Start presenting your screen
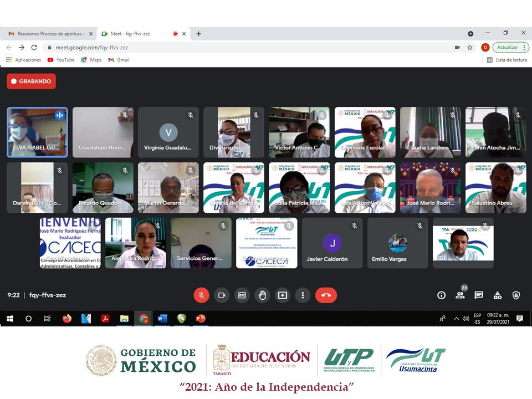 [283, 295]
